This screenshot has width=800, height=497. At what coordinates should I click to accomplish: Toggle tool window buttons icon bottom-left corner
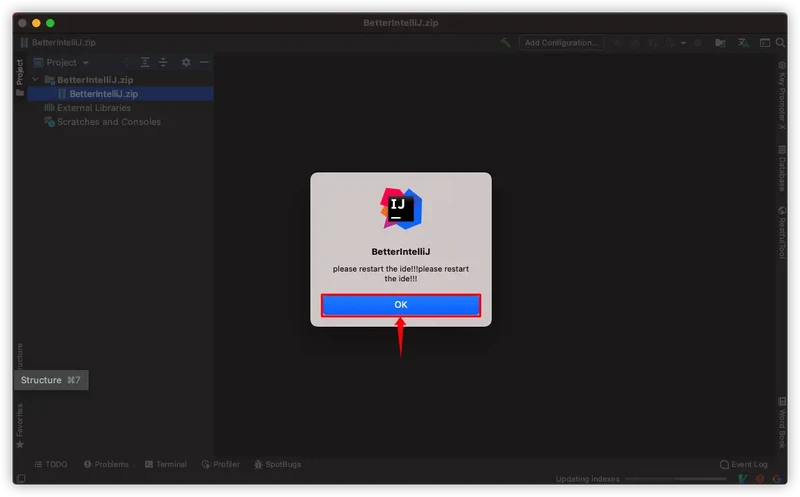pyautogui.click(x=21, y=479)
